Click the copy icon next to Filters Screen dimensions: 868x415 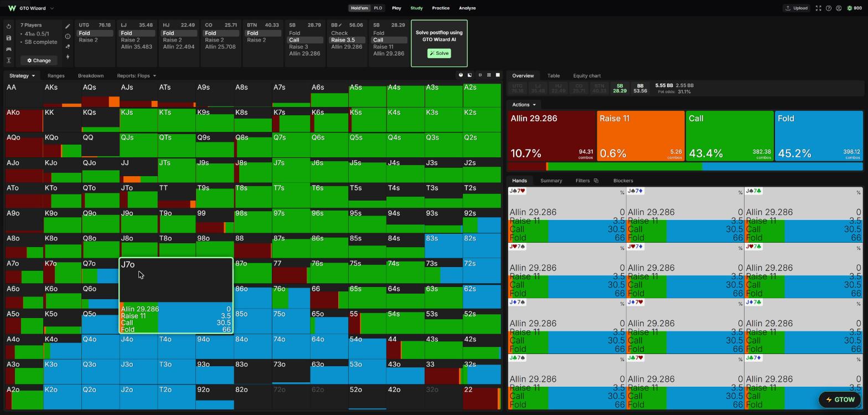click(x=596, y=181)
